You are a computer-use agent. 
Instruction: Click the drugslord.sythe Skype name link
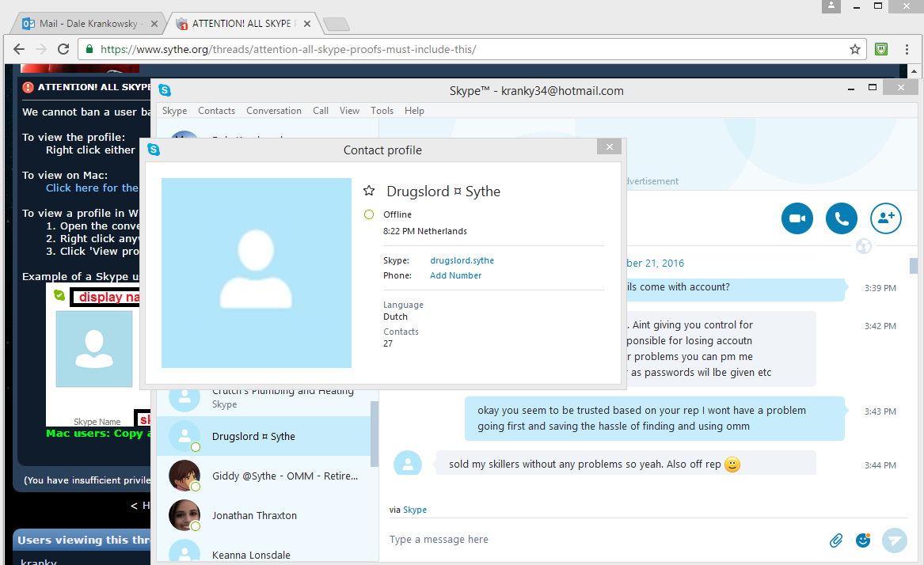point(462,260)
